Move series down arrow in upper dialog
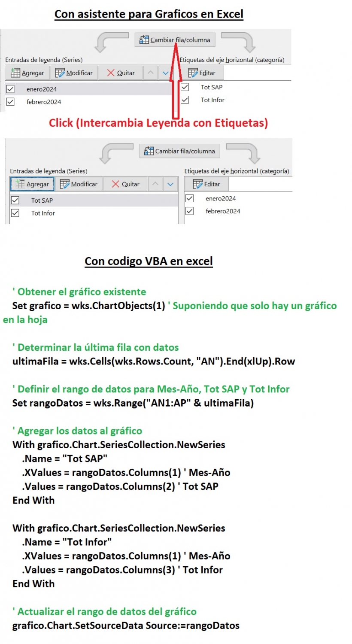 click(166, 73)
